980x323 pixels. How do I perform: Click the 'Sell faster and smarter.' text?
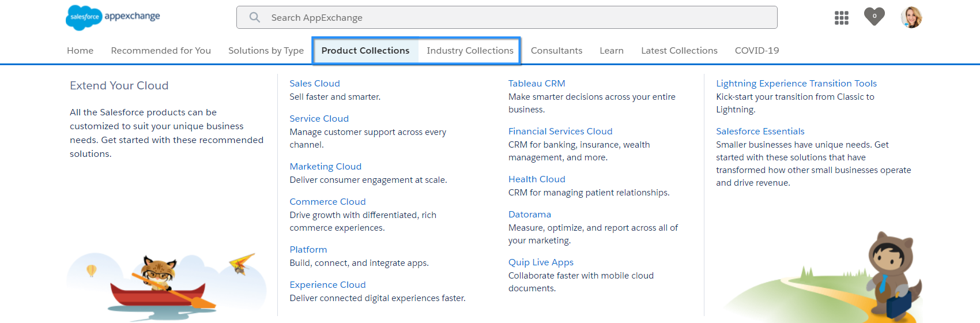(335, 97)
